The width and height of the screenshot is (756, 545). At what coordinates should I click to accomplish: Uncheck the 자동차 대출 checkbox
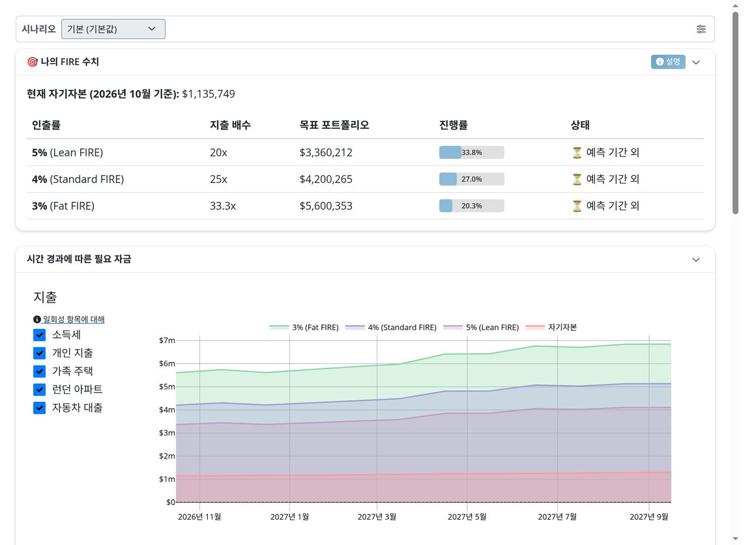pos(40,408)
